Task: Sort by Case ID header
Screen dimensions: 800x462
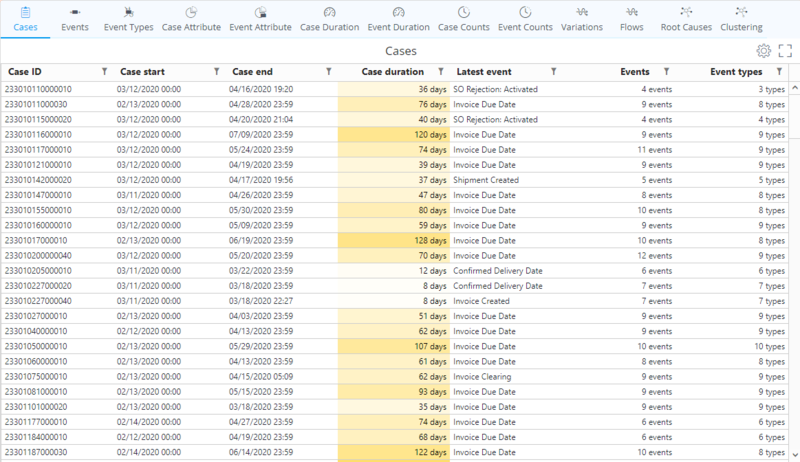Action: point(25,72)
